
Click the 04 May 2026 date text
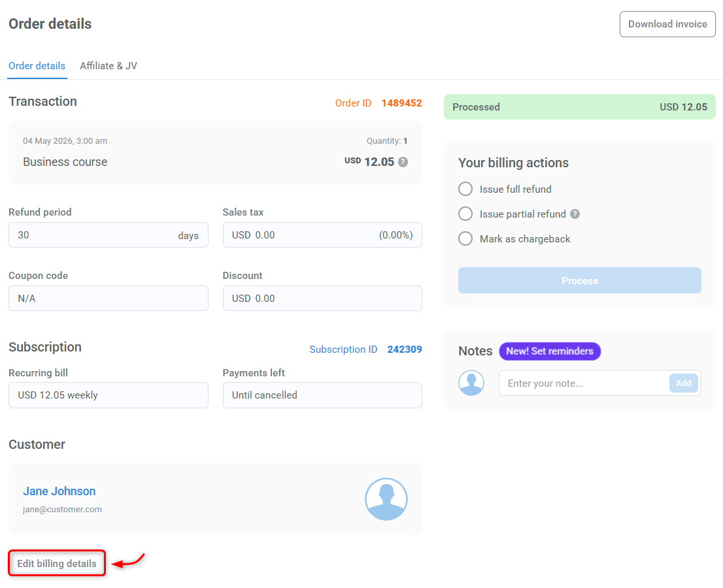pyautogui.click(x=65, y=141)
